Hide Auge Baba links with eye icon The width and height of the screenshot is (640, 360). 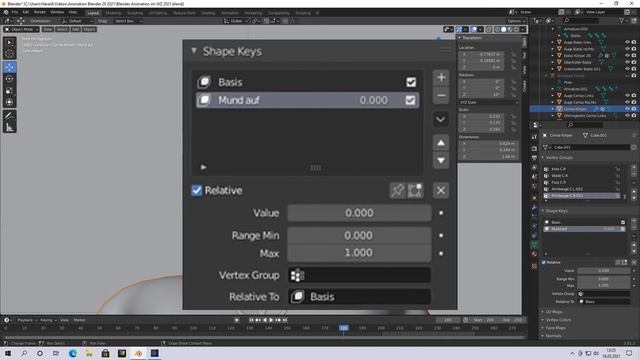[x=627, y=42]
